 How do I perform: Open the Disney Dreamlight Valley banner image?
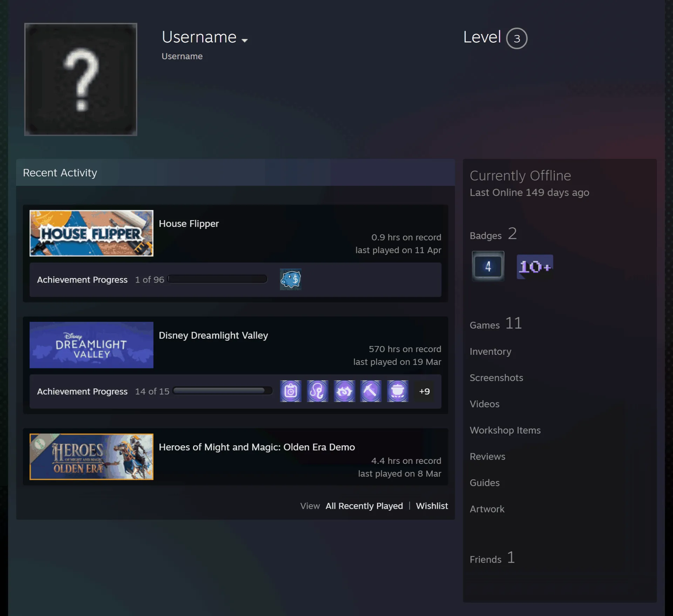point(91,345)
